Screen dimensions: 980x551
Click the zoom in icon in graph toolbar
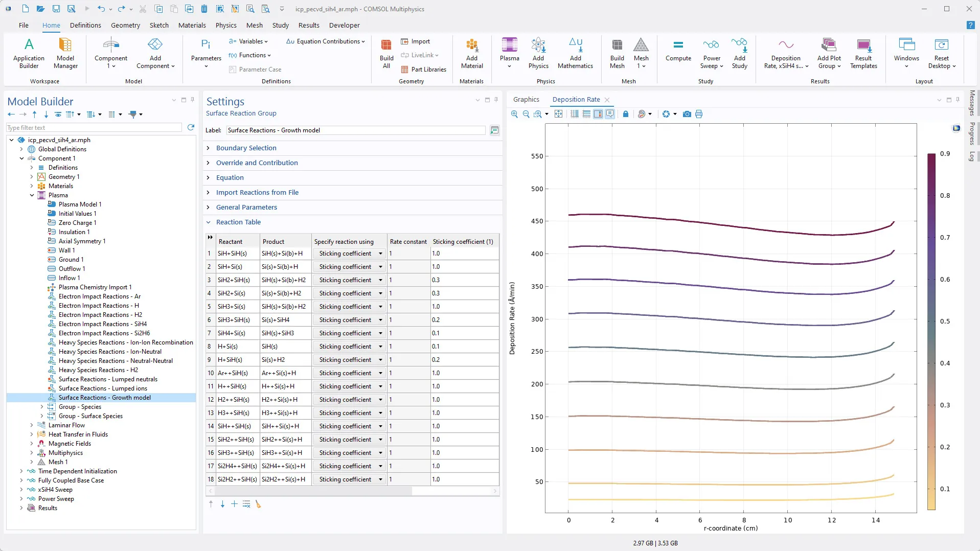click(514, 114)
